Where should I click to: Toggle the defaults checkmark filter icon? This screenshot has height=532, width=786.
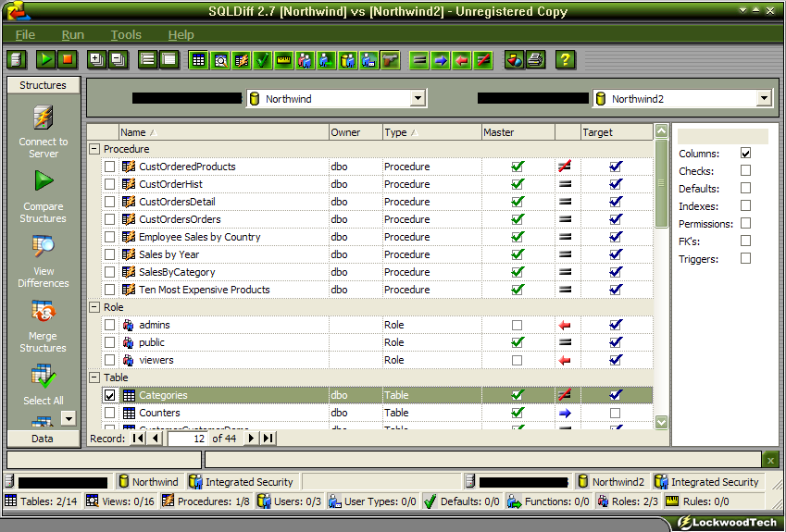click(262, 59)
